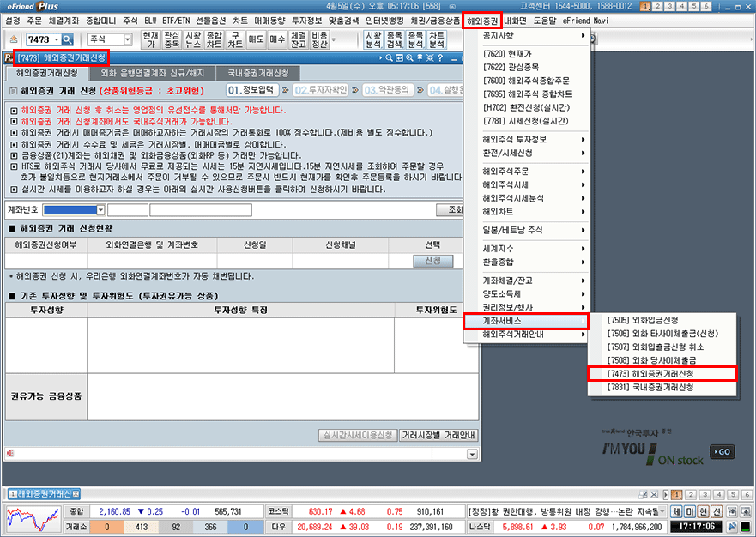The image size is (756, 537).
Task: Click the 관심종목 toolbar button
Action: point(172,39)
